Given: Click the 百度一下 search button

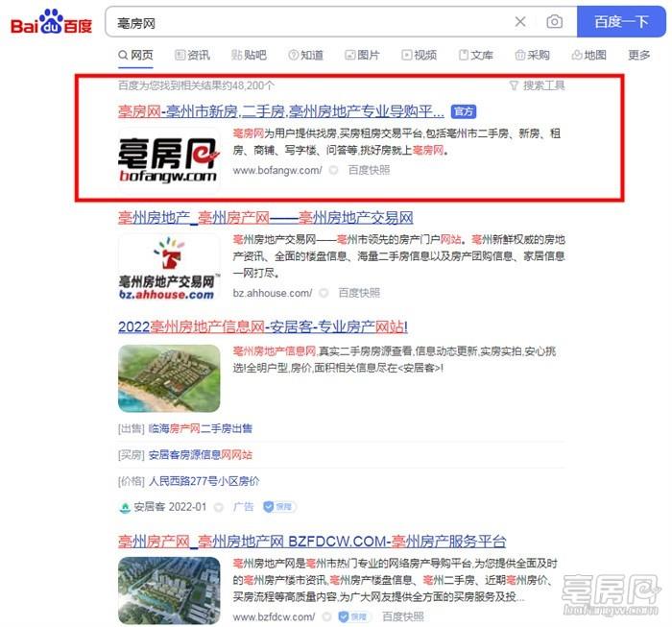Looking at the screenshot, I should click(621, 21).
